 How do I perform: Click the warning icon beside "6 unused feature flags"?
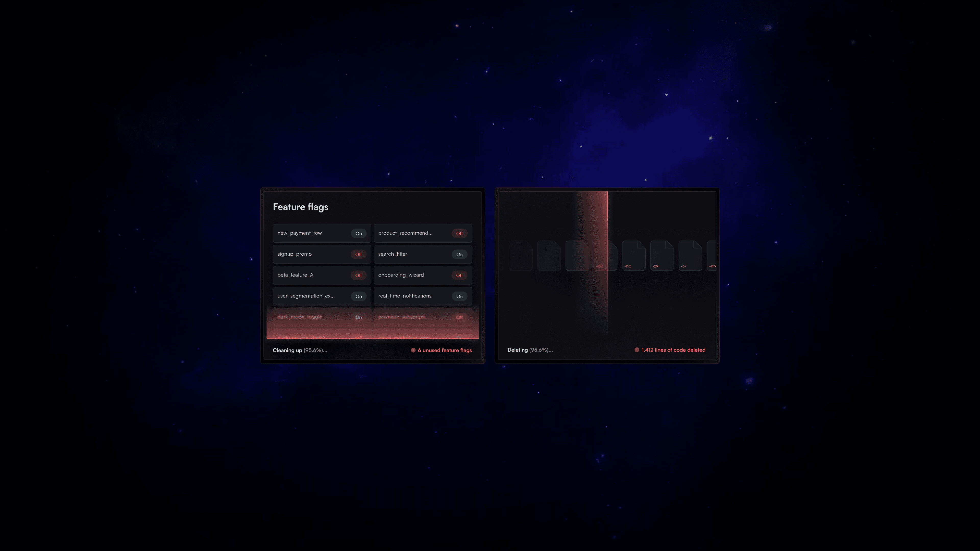pyautogui.click(x=413, y=350)
